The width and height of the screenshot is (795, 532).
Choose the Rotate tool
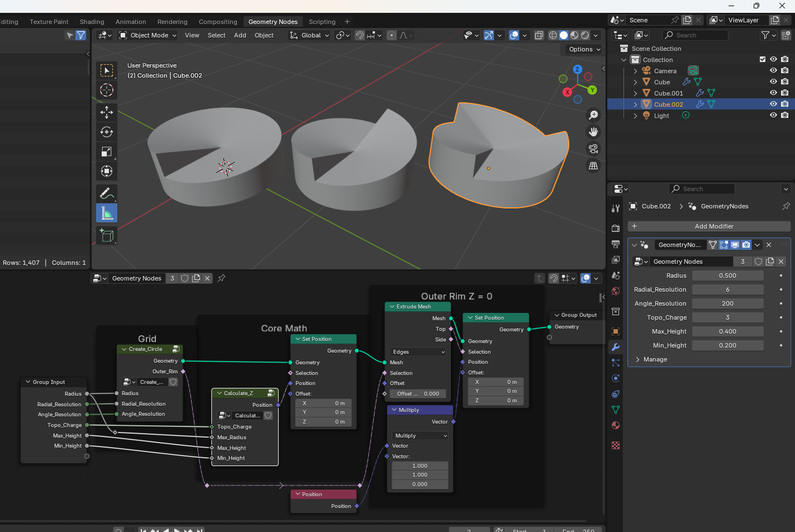pos(106,132)
